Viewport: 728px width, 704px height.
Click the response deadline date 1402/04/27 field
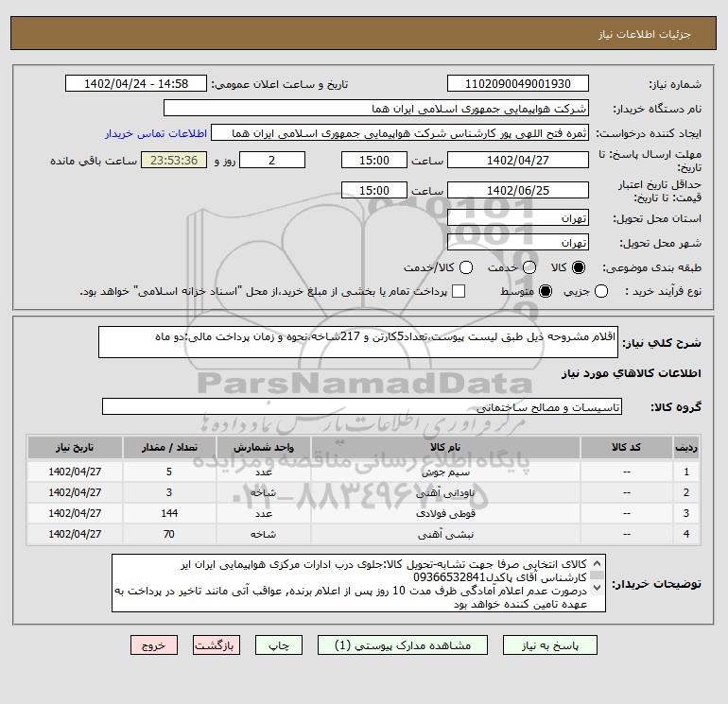click(x=518, y=160)
